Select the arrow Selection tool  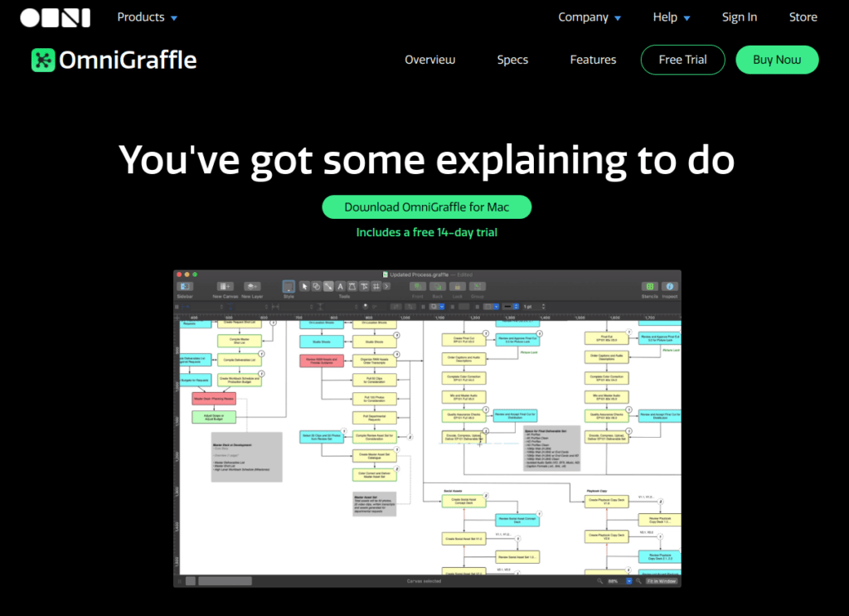(x=304, y=286)
